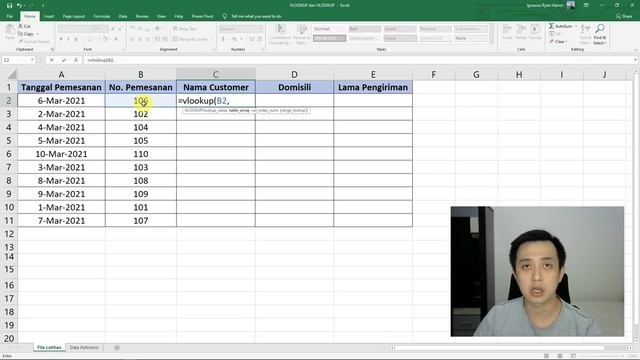640x360 pixels.
Task: Cut the selection using the scissors
Action: [x=24, y=26]
